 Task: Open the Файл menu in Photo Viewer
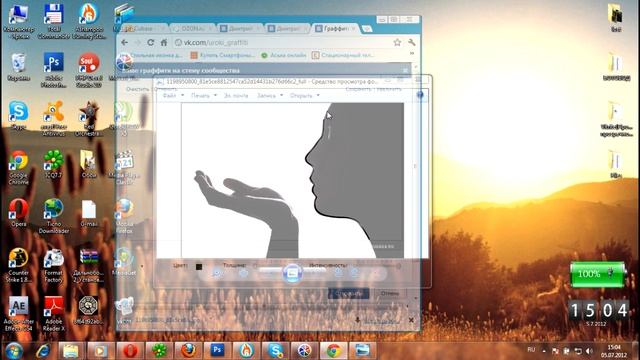pos(173,96)
